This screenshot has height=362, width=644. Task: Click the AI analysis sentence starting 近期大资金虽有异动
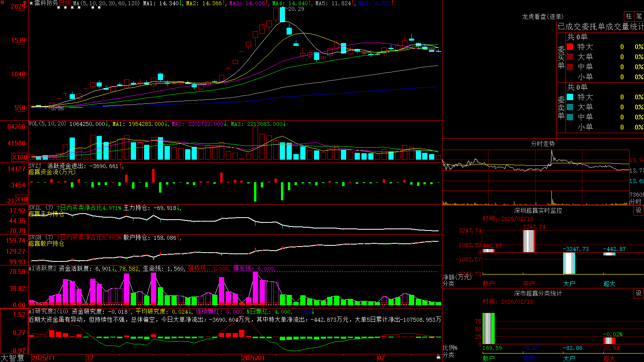pyautogui.click(x=235, y=319)
